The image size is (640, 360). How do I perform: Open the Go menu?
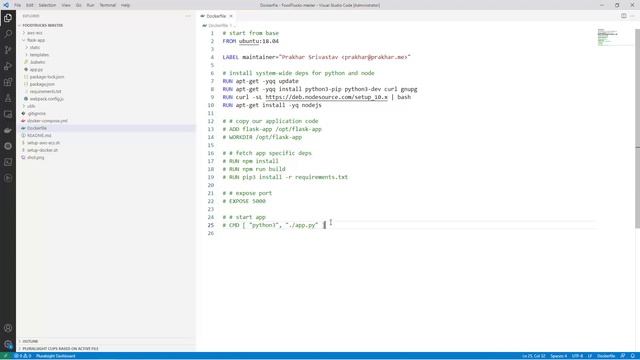coord(78,5)
